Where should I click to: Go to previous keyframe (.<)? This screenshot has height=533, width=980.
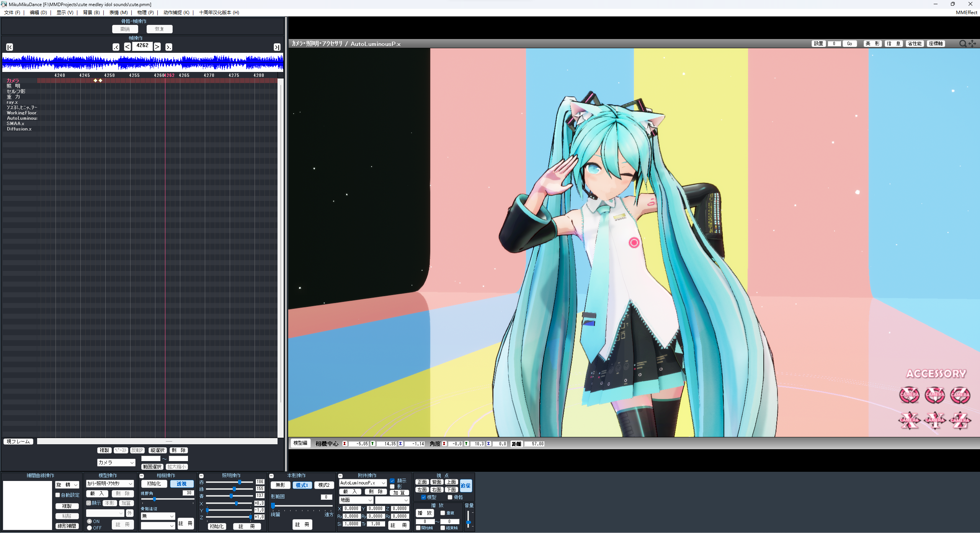tap(116, 47)
